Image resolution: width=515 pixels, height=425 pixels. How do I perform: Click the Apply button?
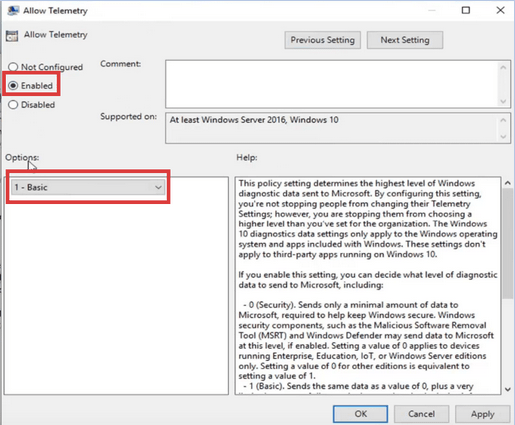pyautogui.click(x=482, y=414)
